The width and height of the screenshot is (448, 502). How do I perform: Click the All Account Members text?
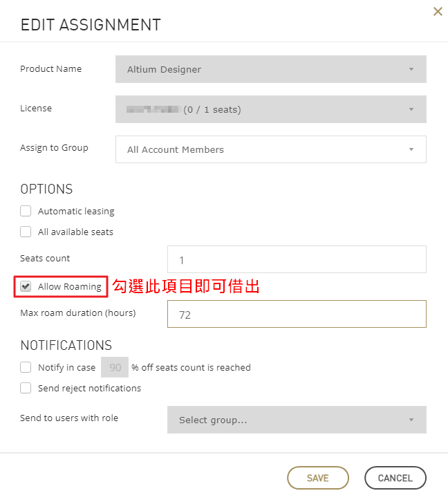pyautogui.click(x=176, y=149)
